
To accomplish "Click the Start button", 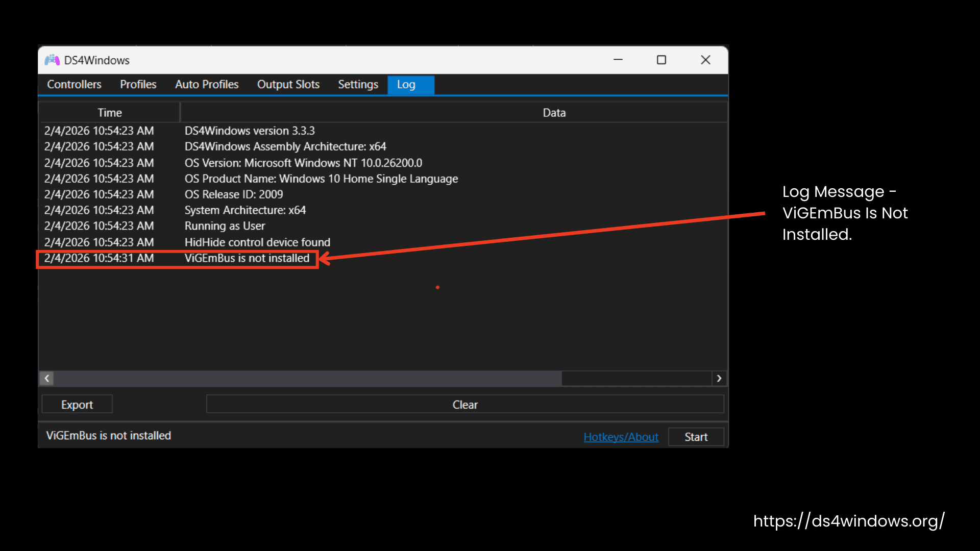I will click(x=696, y=437).
